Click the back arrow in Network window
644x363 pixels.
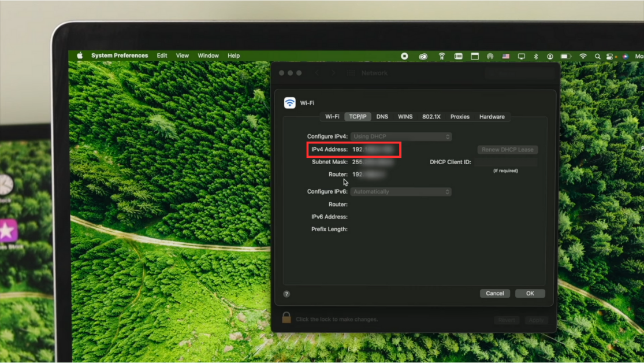click(x=317, y=73)
